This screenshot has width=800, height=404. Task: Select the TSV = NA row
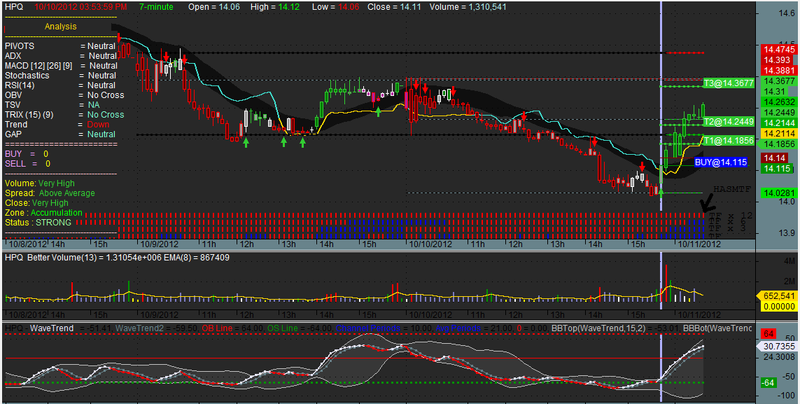point(52,105)
